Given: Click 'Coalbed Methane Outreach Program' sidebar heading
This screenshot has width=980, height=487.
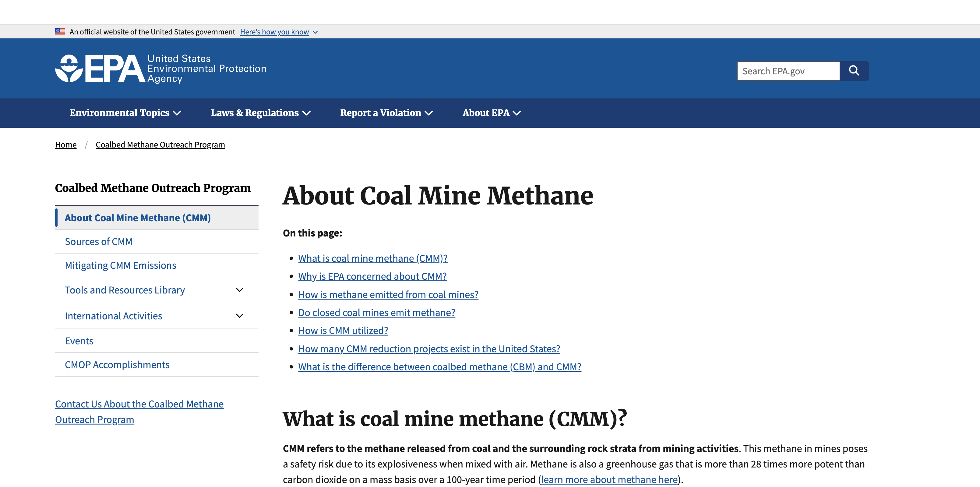Looking at the screenshot, I should coord(153,188).
